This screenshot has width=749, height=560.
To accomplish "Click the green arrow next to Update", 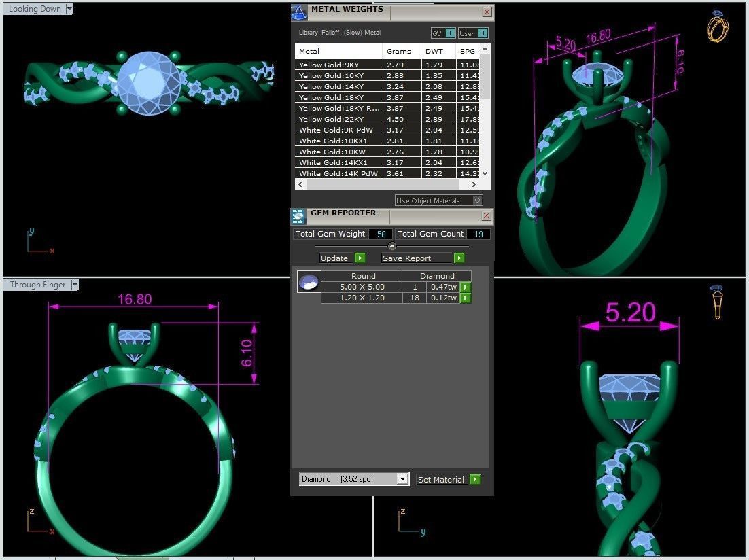I will (x=360, y=258).
